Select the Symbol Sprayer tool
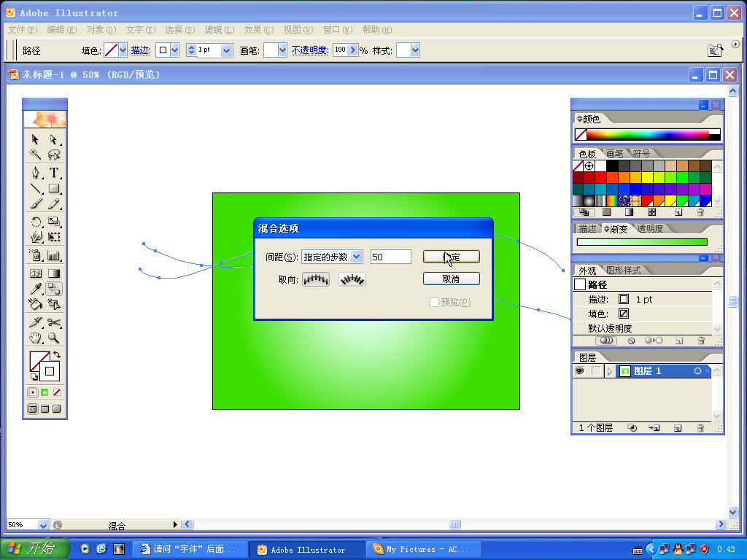Screen dimensions: 747x560 point(35,255)
